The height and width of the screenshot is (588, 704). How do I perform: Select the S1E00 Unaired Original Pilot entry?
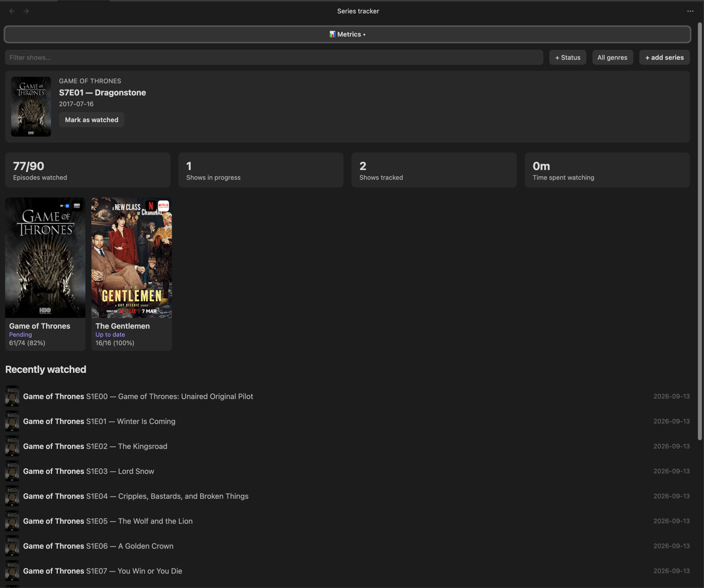347,396
